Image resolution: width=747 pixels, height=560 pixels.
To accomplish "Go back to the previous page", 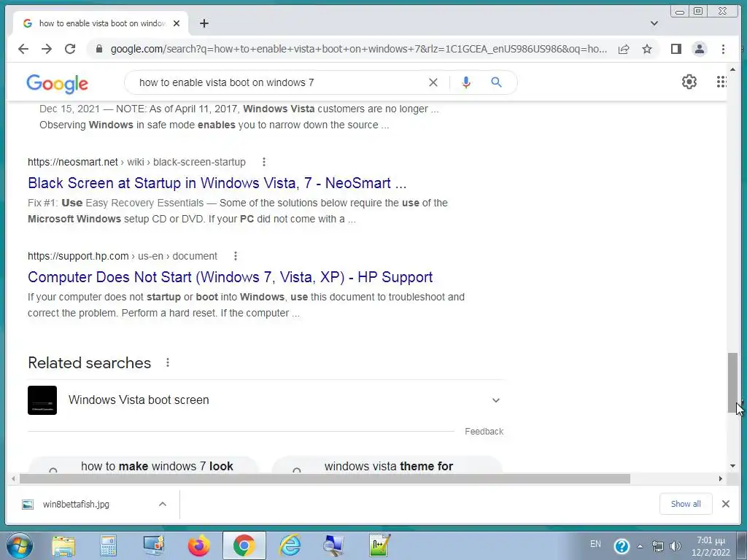I will coord(23,49).
